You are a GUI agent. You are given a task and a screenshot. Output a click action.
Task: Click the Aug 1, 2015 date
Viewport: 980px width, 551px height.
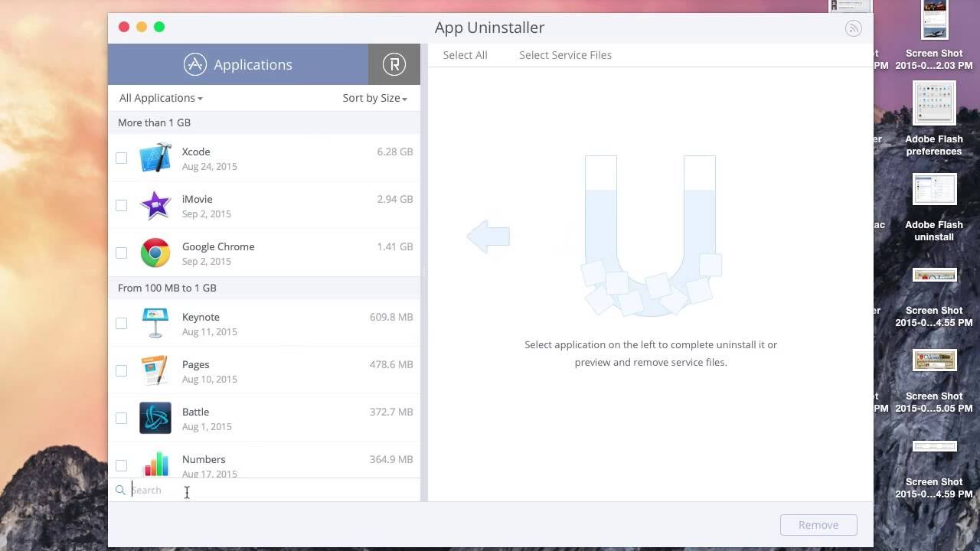[207, 426]
